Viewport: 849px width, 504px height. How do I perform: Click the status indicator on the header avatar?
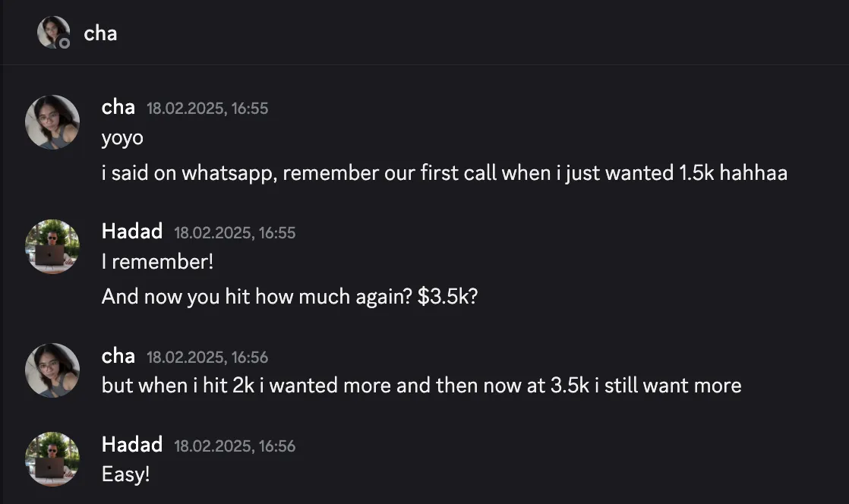point(64,43)
